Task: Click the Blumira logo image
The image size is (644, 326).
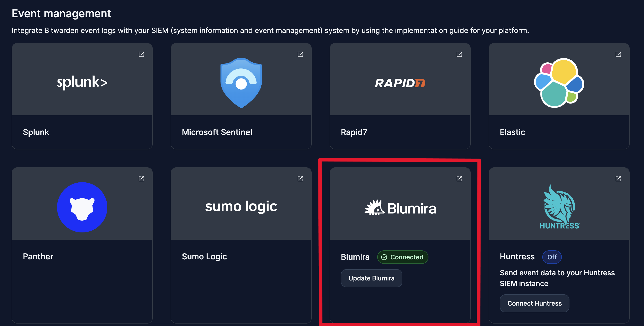Action: coord(400,208)
